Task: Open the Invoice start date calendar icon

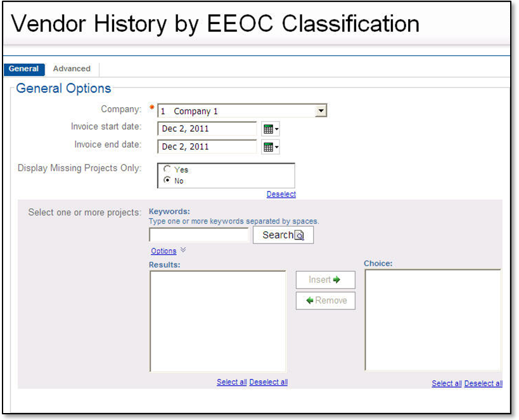Action: 270,129
